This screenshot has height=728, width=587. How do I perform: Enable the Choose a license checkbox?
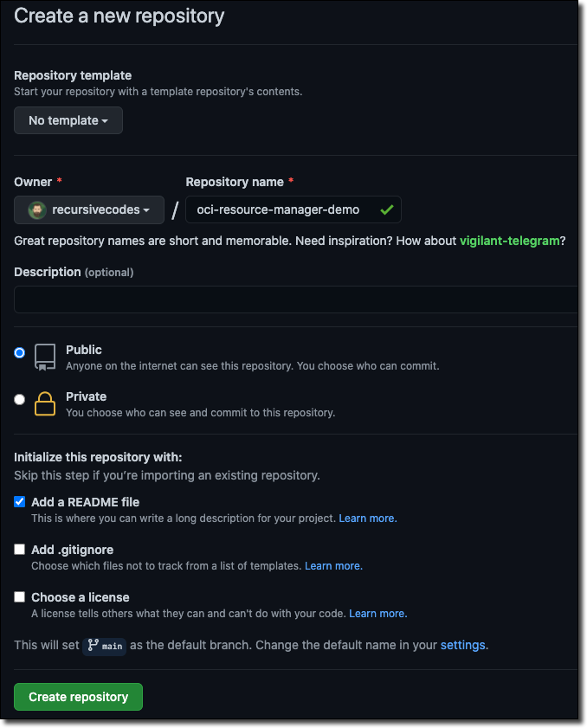pos(20,597)
